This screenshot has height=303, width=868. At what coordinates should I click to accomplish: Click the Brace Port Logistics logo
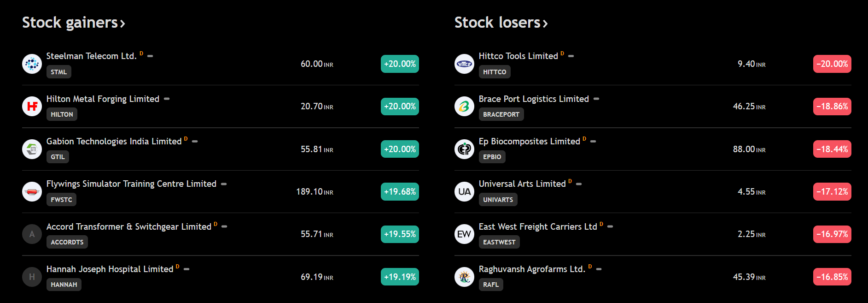point(464,107)
